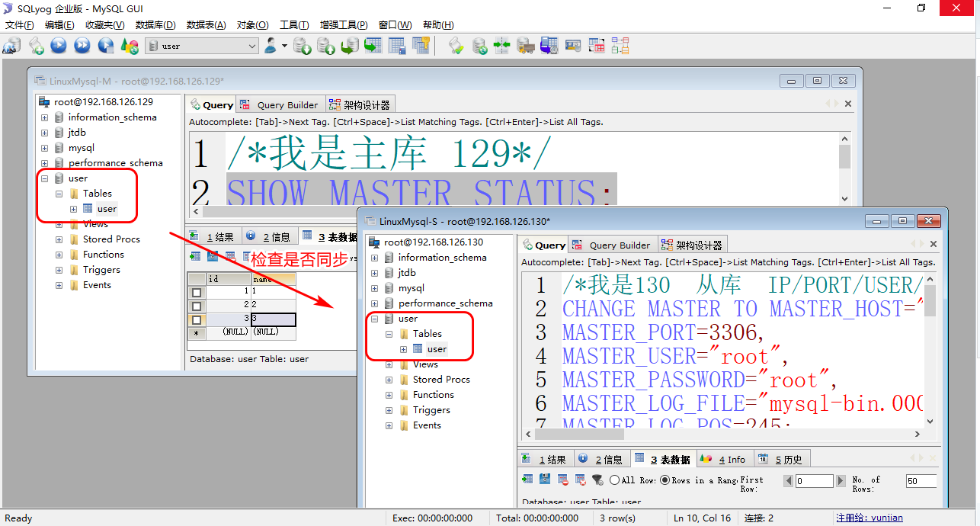Click cancel changes icon in LinuxMysql-S data toolbar
The width and height of the screenshot is (980, 526).
[581, 479]
